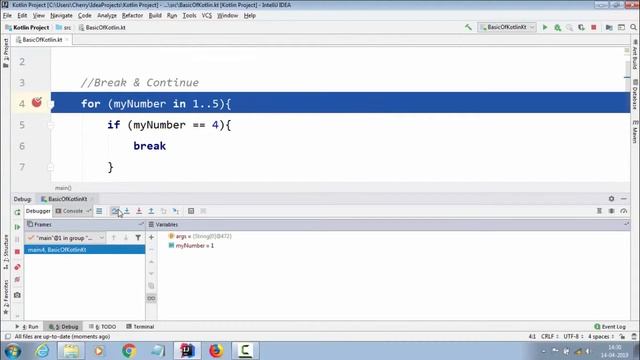Screen dimensions: 640x360
Task: Click the filter frames funnel icon
Action: coord(138,238)
